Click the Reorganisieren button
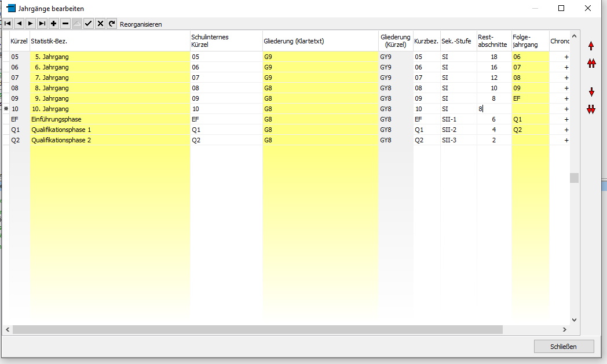The image size is (607, 364). tap(141, 24)
